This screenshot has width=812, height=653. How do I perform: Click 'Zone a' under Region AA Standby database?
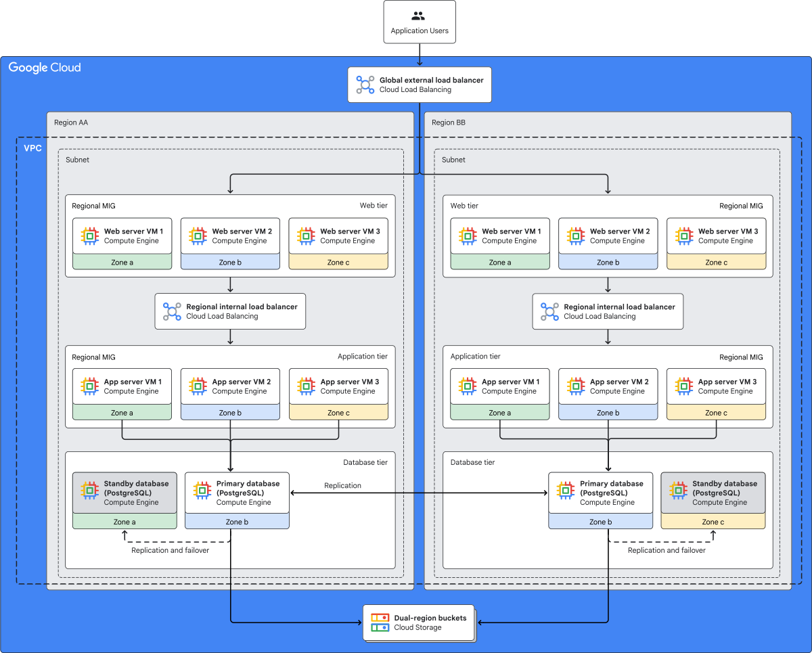coord(125,522)
